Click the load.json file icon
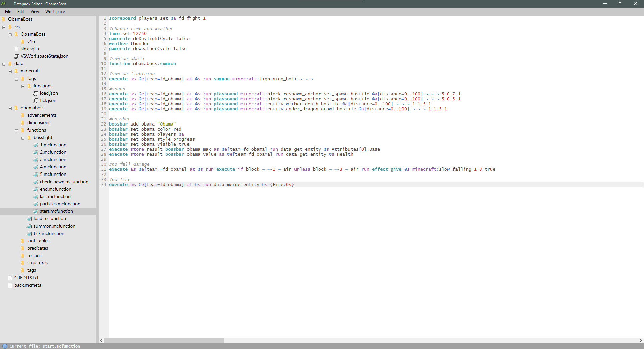 click(36, 93)
